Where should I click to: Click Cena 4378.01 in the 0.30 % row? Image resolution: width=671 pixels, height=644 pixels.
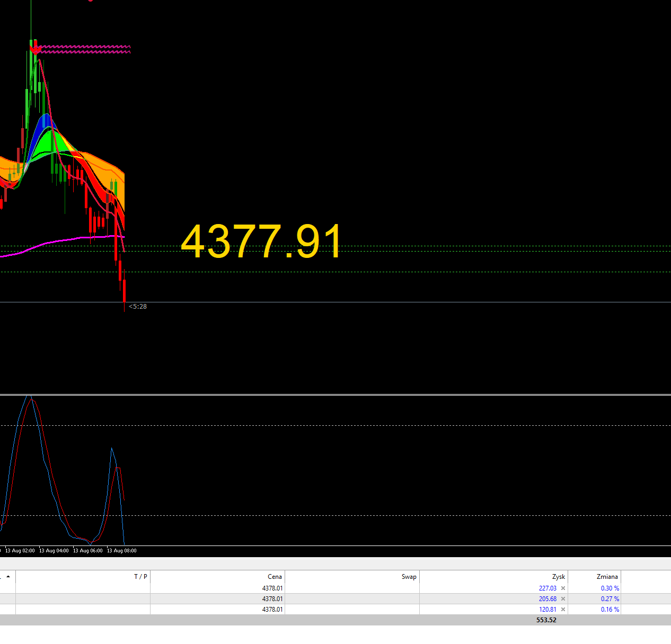pos(272,588)
